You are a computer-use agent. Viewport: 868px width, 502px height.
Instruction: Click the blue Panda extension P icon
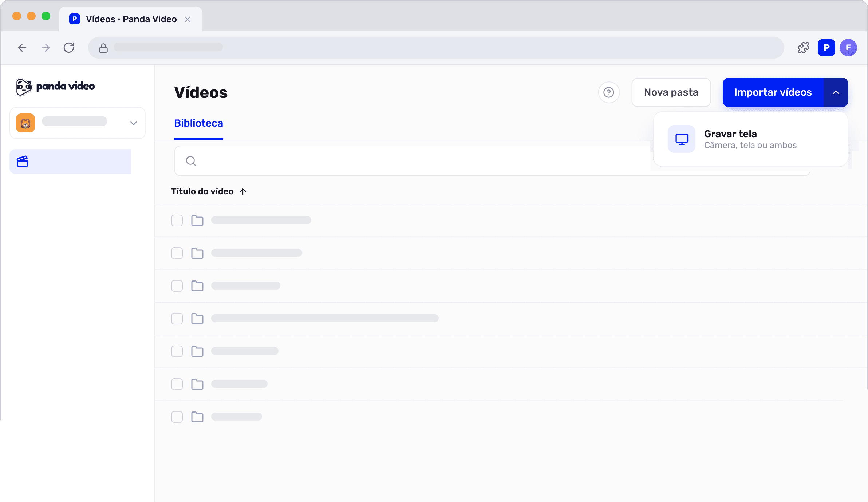tap(826, 48)
